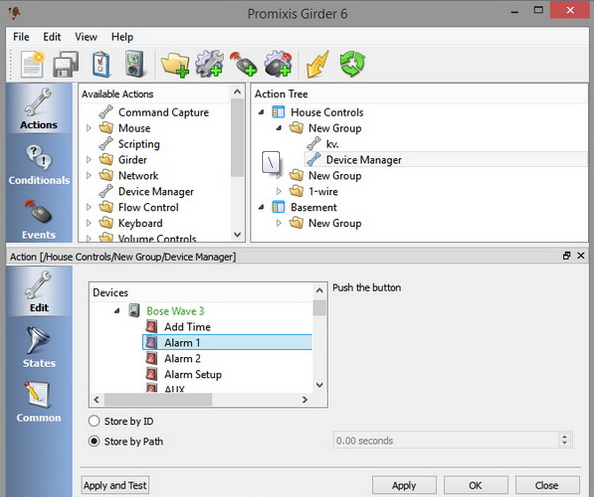Screen dimensions: 594x497
Task: Open the Edit menu
Action: (52, 37)
